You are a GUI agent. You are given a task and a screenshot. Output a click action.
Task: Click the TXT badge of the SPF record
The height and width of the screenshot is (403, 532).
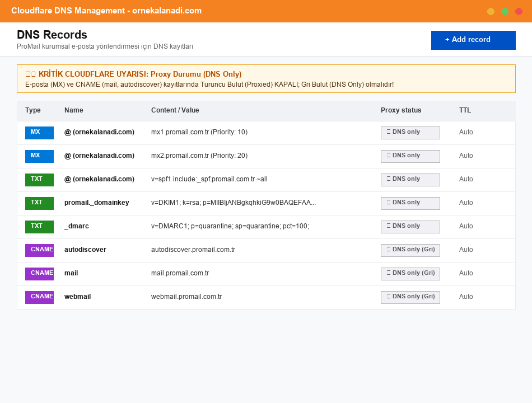[39, 180]
